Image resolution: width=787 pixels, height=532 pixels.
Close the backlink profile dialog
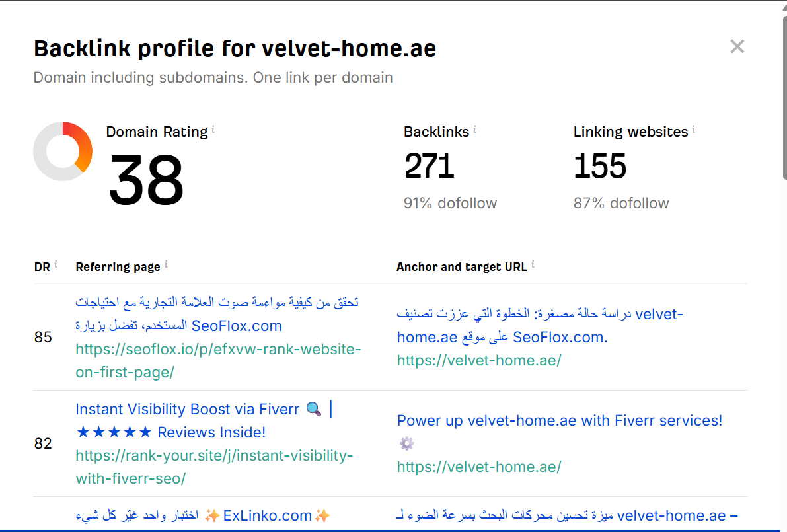click(x=737, y=46)
